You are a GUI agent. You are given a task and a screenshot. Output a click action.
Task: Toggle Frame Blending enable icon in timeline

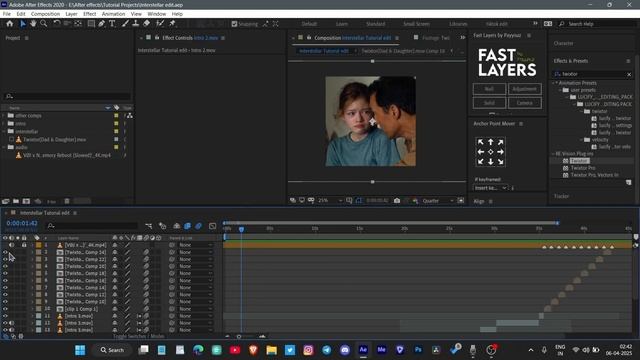187,226
